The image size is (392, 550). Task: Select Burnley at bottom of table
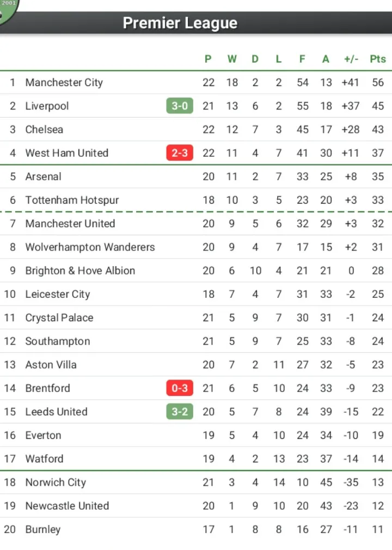(196, 529)
